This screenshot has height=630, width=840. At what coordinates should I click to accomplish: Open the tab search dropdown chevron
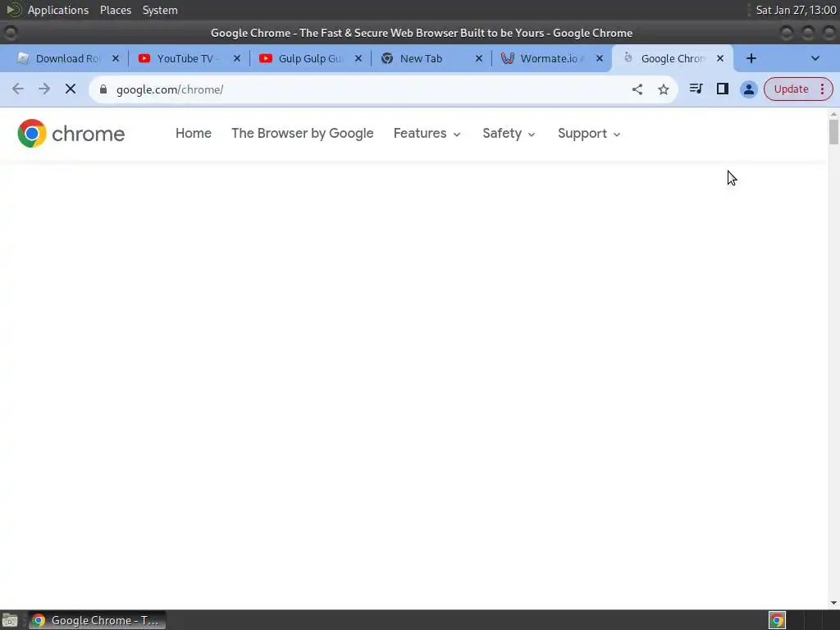[x=815, y=58]
